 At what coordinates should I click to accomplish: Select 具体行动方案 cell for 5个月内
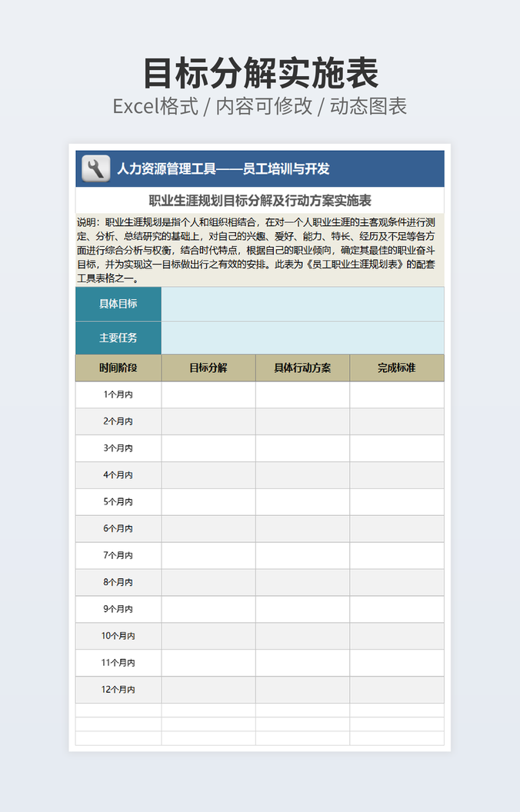click(302, 501)
